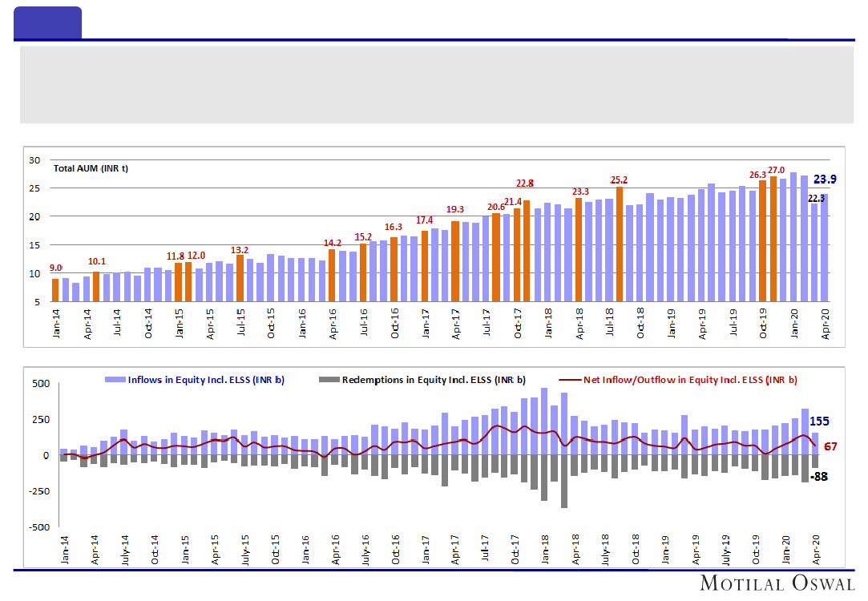Screen dimensions: 868x601
Task: Click the -88 redemptions value label
Action: point(818,477)
